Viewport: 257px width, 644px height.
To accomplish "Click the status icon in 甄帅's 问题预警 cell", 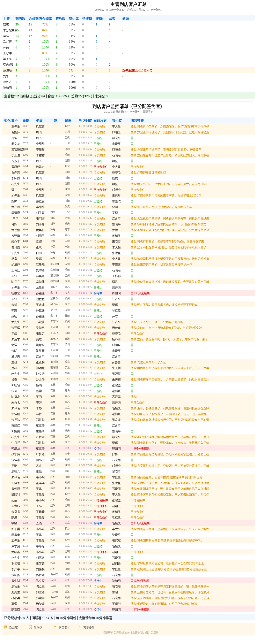I will tap(132, 201).
